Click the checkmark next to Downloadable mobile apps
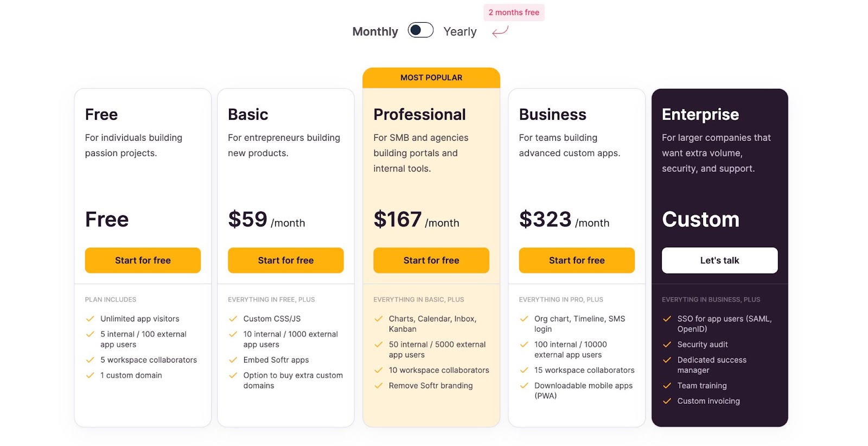The width and height of the screenshot is (868, 446). [524, 386]
